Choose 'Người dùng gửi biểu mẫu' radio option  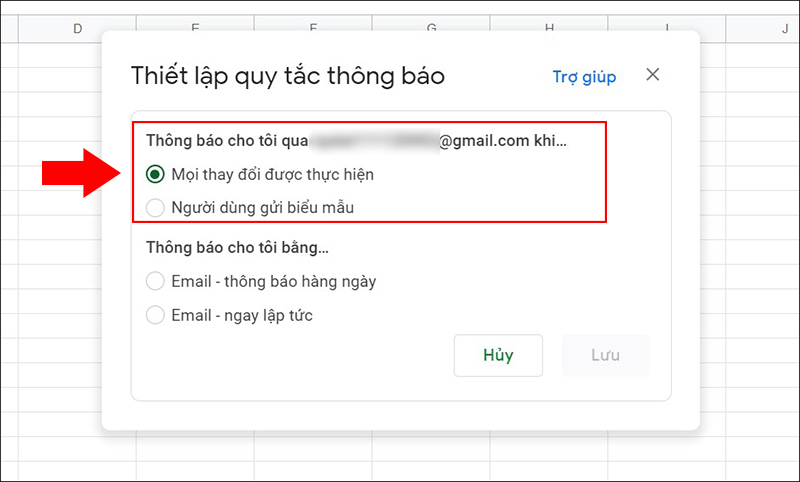[x=155, y=208]
